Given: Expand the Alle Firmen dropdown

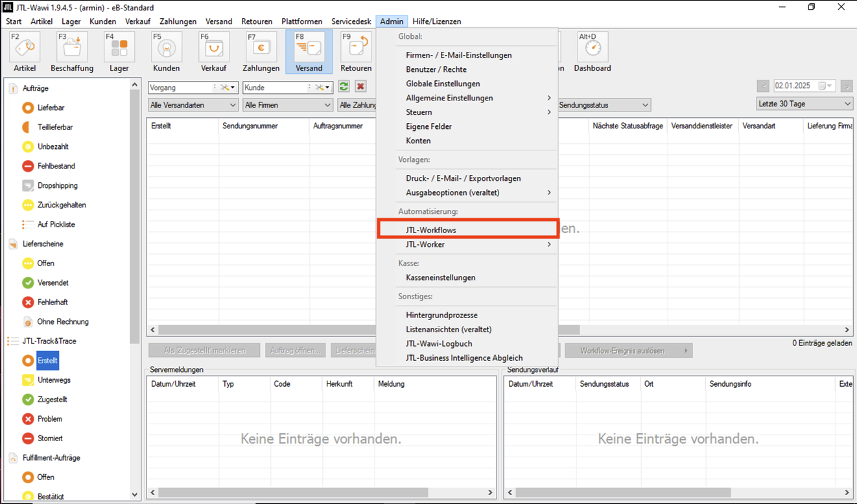Looking at the screenshot, I should point(288,105).
